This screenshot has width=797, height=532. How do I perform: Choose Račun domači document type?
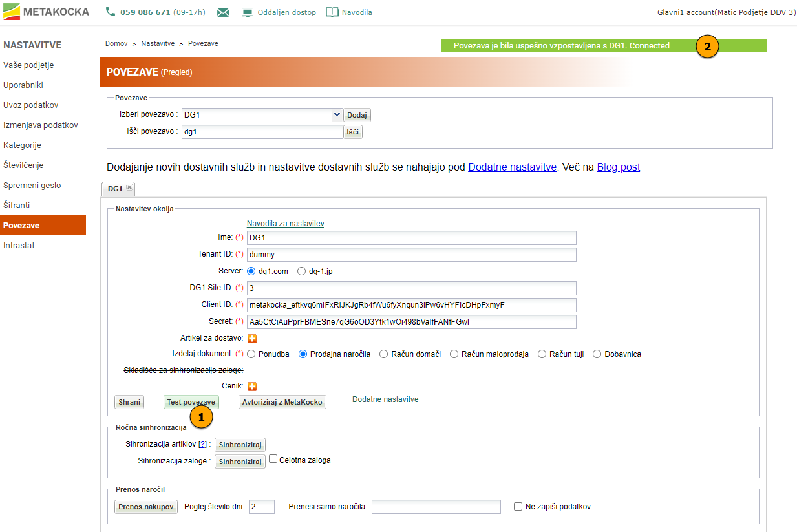click(384, 354)
